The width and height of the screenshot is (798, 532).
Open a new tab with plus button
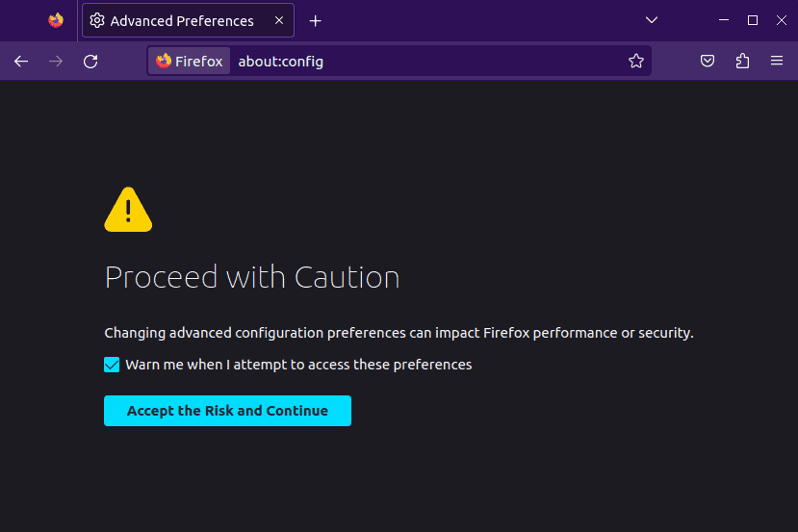pyautogui.click(x=316, y=21)
